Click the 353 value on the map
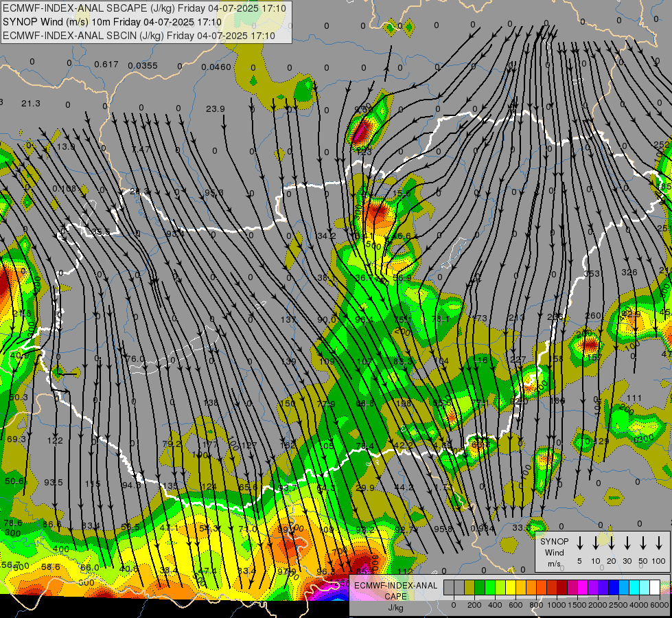 tap(592, 273)
